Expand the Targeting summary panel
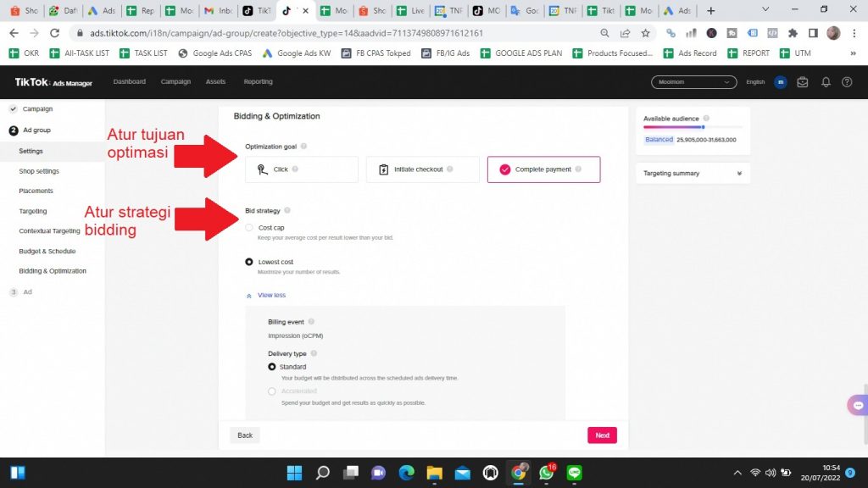868x488 pixels. (x=738, y=174)
